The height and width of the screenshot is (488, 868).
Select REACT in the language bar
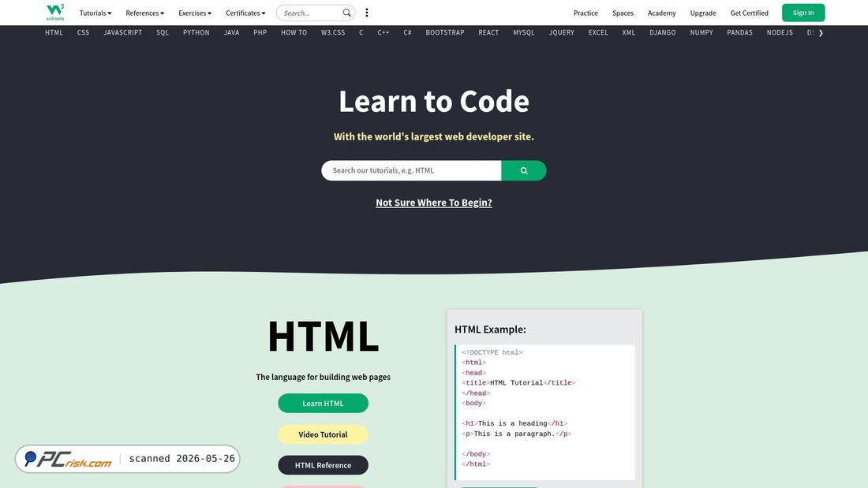point(488,32)
